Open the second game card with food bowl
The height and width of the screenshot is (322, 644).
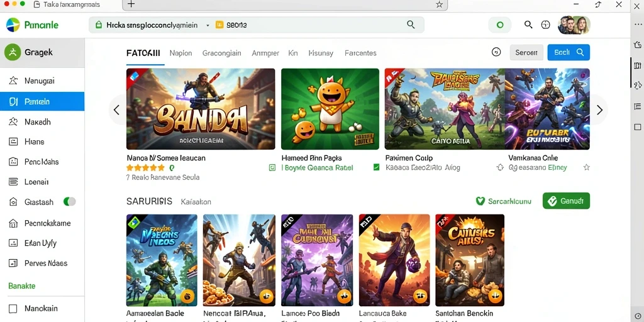click(x=239, y=260)
